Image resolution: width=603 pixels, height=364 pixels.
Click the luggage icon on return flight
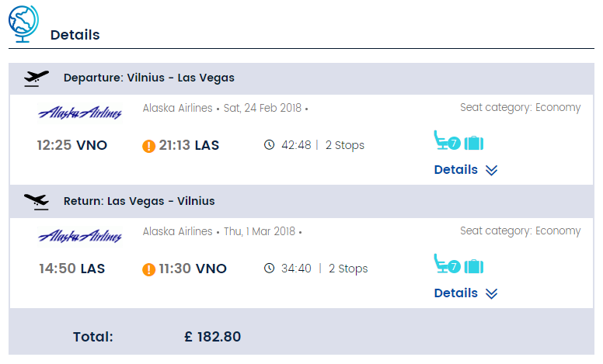point(474,266)
